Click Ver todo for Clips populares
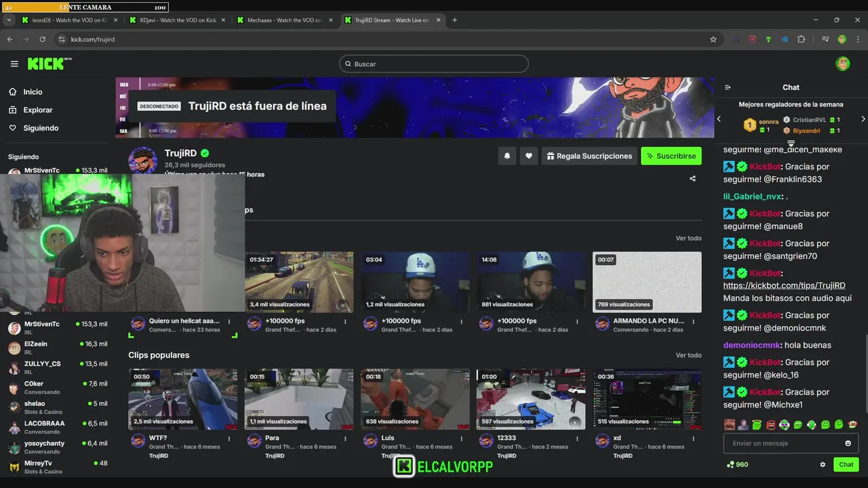Image resolution: width=868 pixels, height=488 pixels. pos(688,355)
